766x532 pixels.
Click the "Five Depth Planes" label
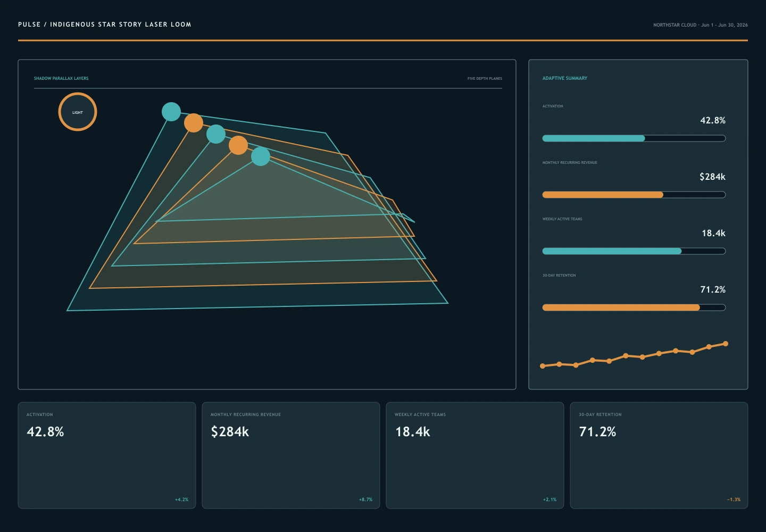[x=485, y=79]
